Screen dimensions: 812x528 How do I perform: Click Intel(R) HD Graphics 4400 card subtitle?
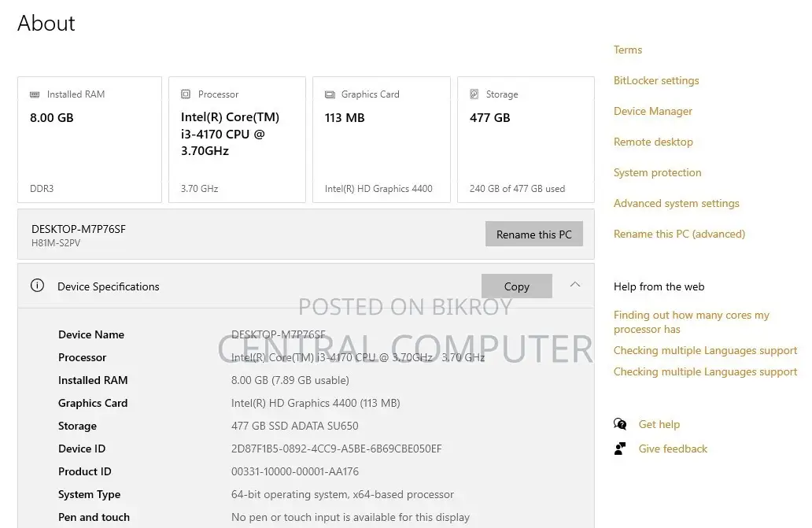(x=378, y=189)
